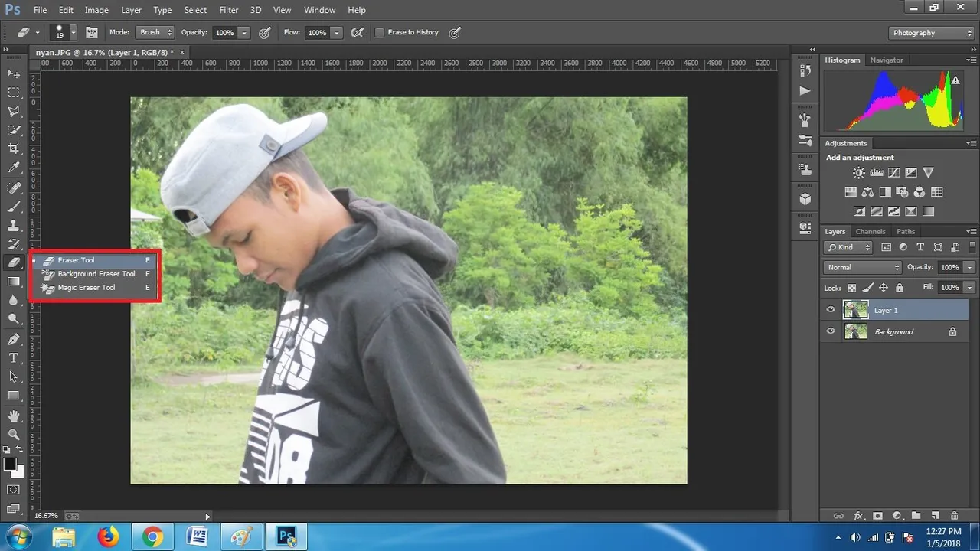Select the Polygonal Lasso tool
Image resolution: width=980 pixels, height=551 pixels.
[x=14, y=112]
